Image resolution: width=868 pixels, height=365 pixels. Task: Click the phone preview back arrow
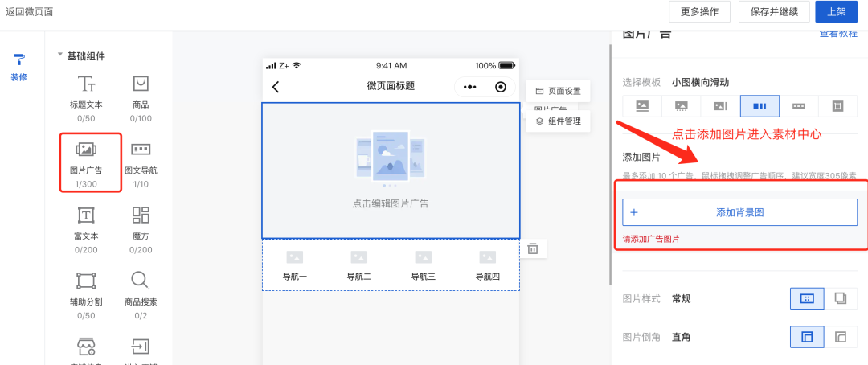point(275,87)
